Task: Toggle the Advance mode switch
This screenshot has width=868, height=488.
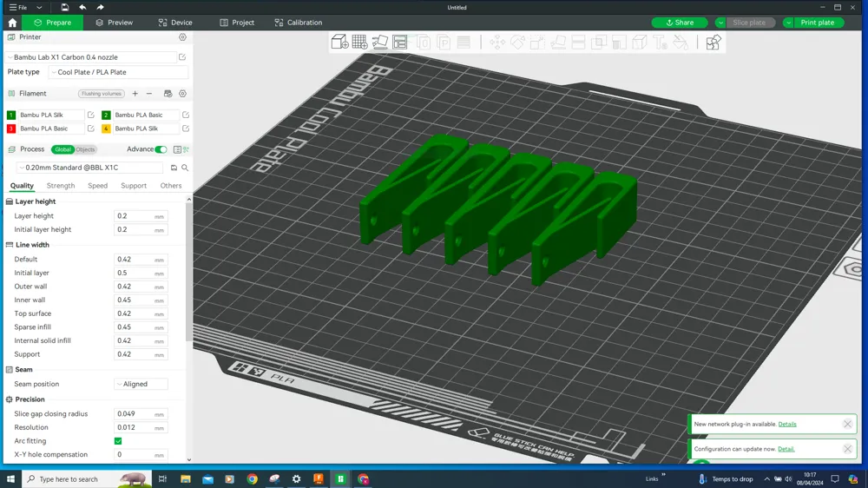Action: (161, 149)
